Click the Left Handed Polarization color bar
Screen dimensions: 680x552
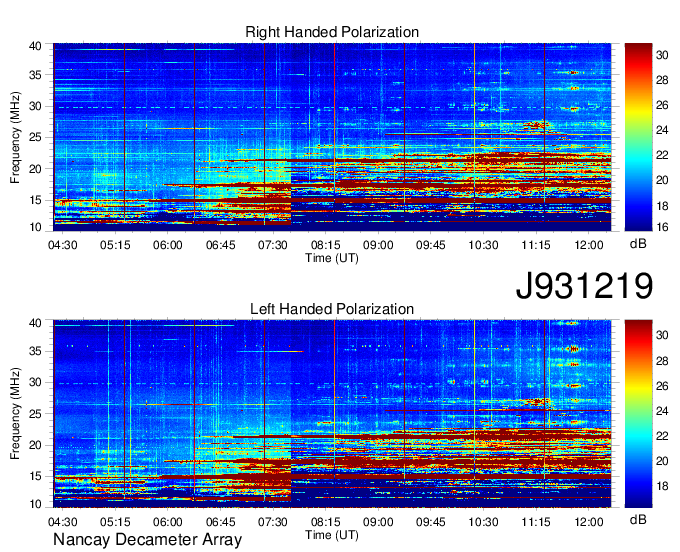638,414
